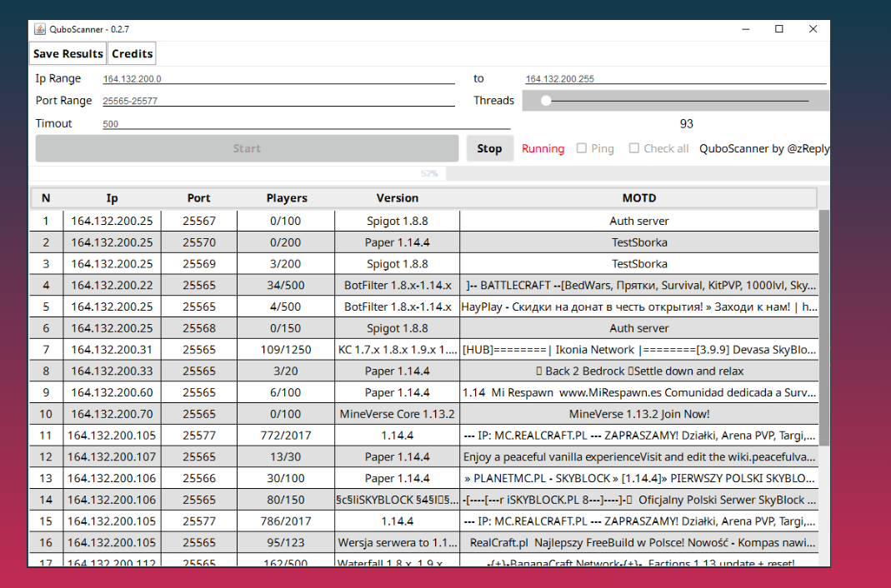Click port cell 25570 in row 2
Image resolution: width=891 pixels, height=588 pixels.
tap(199, 242)
